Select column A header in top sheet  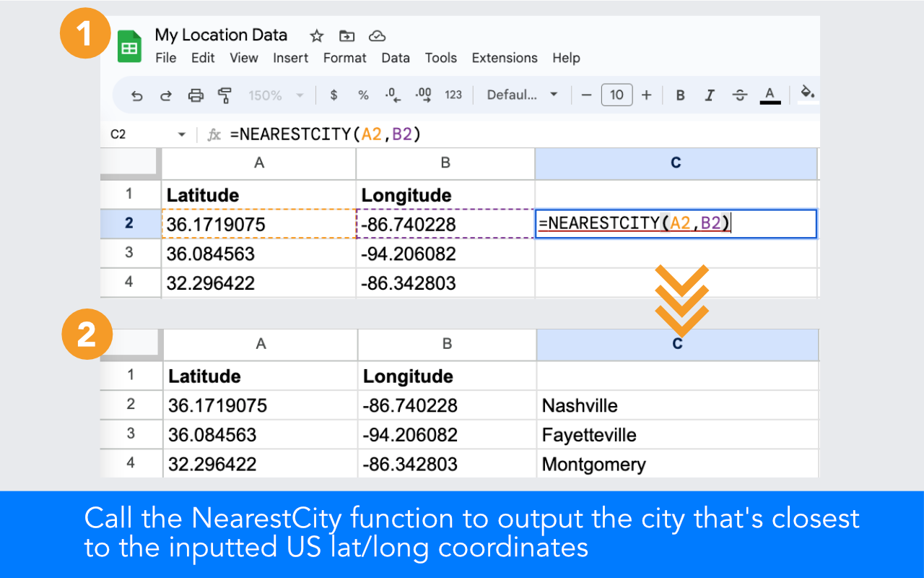click(259, 163)
